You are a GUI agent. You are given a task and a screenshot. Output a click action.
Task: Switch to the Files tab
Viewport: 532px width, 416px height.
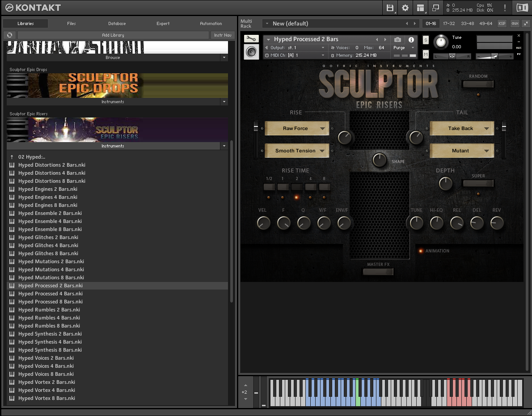tap(71, 23)
